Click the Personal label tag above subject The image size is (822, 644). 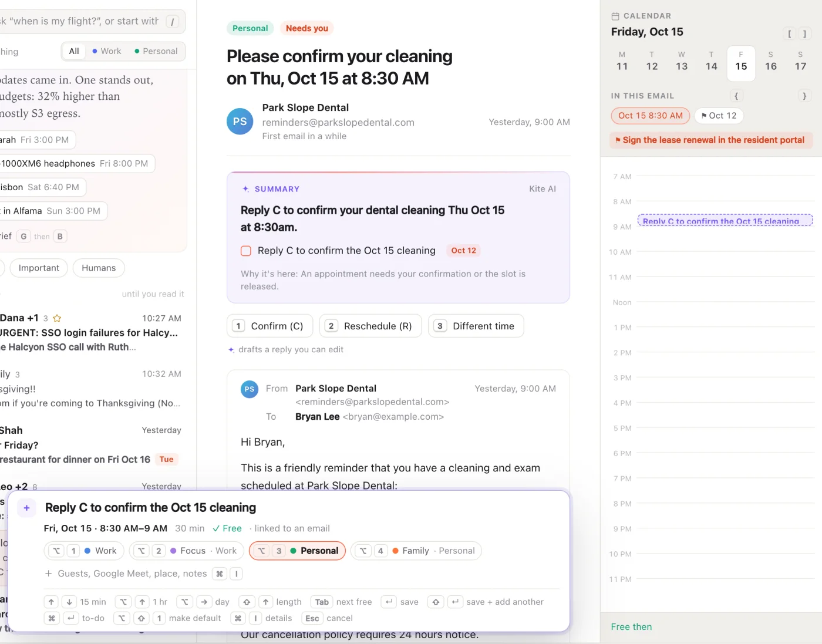click(x=250, y=28)
